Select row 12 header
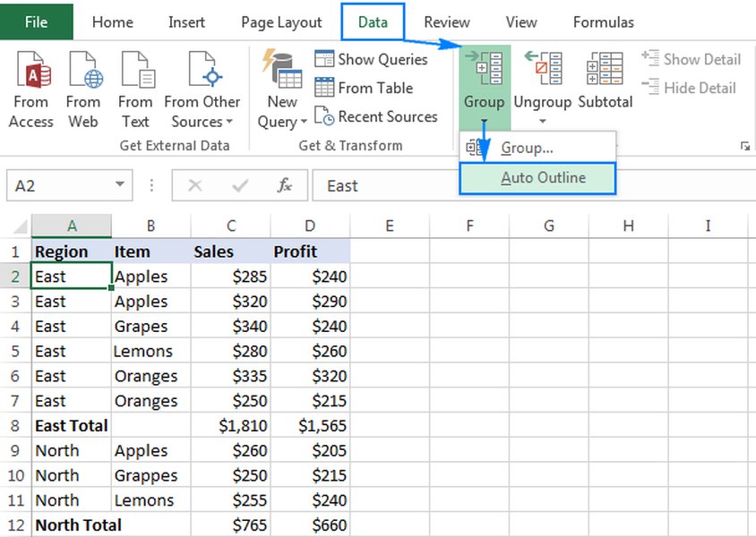Viewport: 756px width, 537px height. tap(15, 525)
